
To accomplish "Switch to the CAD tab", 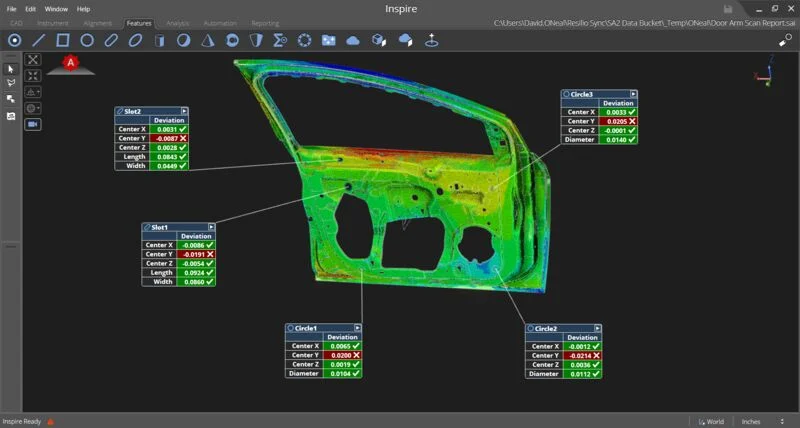I will 16,23.
